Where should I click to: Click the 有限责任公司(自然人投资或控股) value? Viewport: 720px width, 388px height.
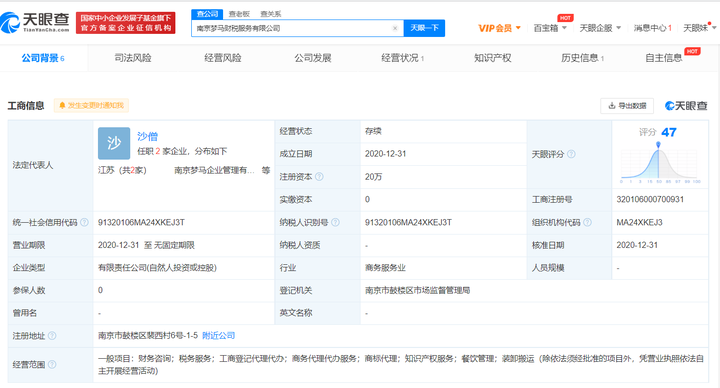pyautogui.click(x=157, y=268)
